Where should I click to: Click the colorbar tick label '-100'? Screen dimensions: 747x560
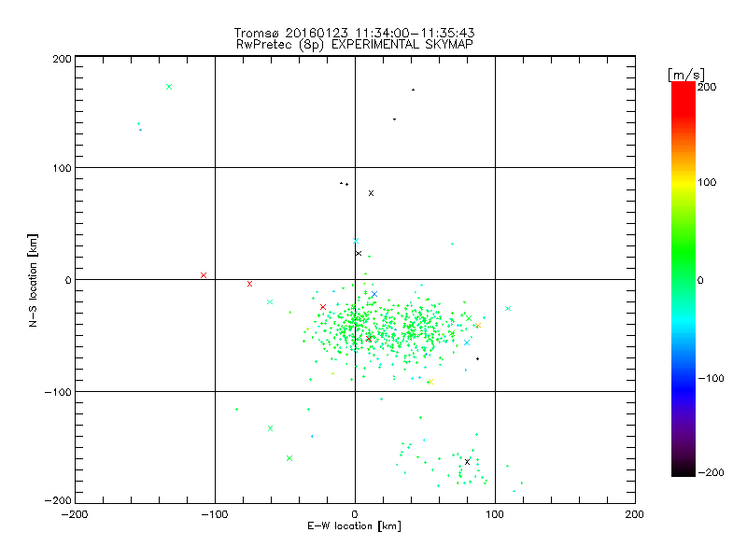[711, 379]
